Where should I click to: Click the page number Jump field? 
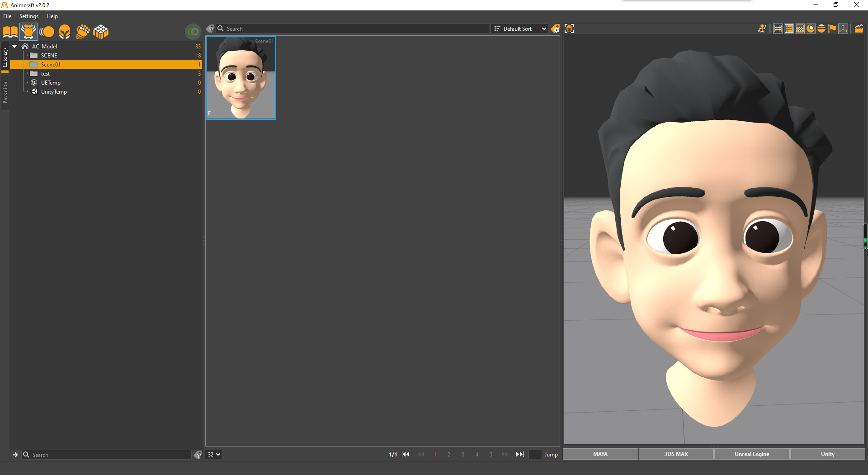535,454
